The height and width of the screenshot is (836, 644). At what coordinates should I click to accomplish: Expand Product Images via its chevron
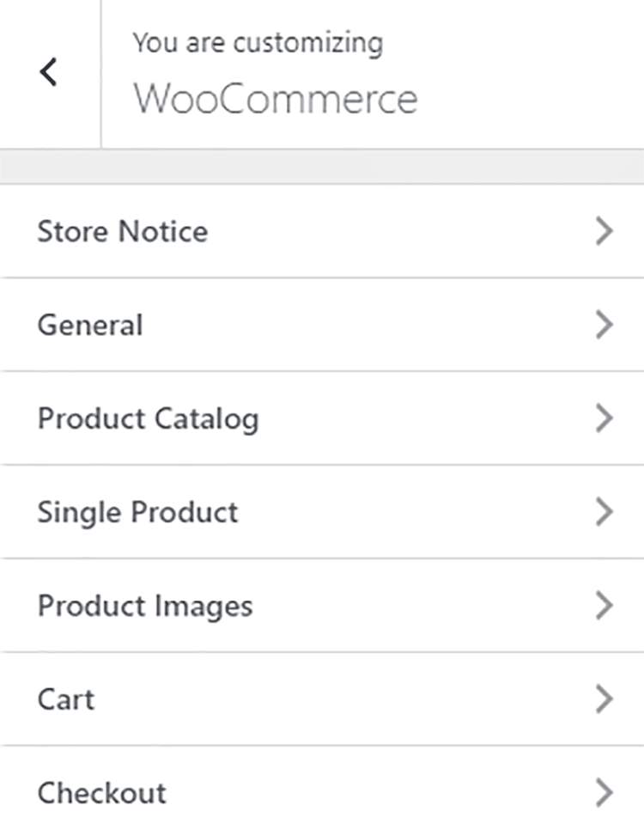point(605,606)
